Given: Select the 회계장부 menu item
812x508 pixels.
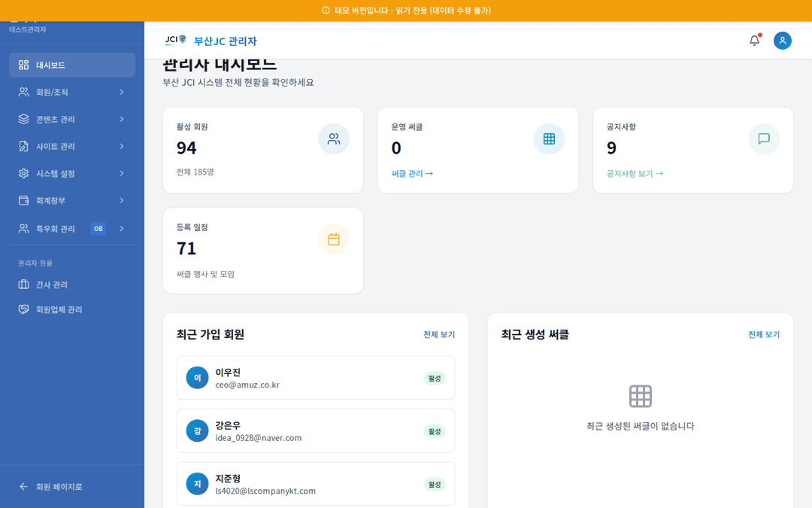Looking at the screenshot, I should pyautogui.click(x=71, y=200).
